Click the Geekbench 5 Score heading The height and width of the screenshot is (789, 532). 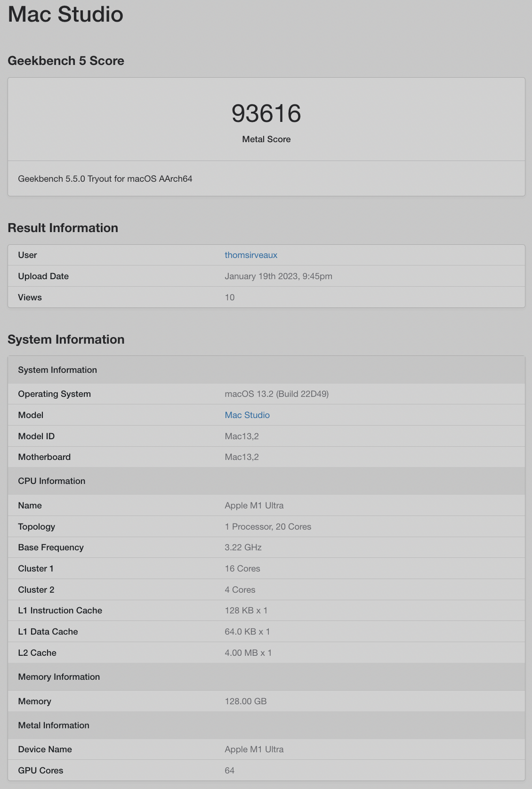click(x=66, y=61)
